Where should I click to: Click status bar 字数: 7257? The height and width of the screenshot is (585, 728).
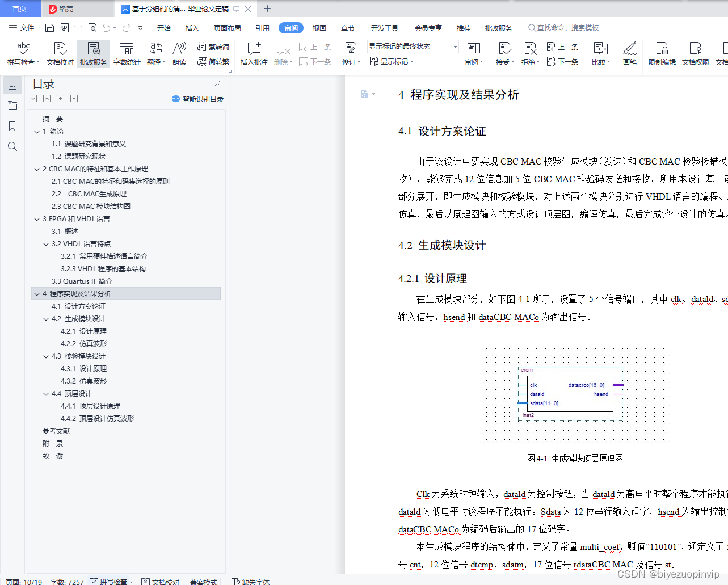tap(67, 582)
